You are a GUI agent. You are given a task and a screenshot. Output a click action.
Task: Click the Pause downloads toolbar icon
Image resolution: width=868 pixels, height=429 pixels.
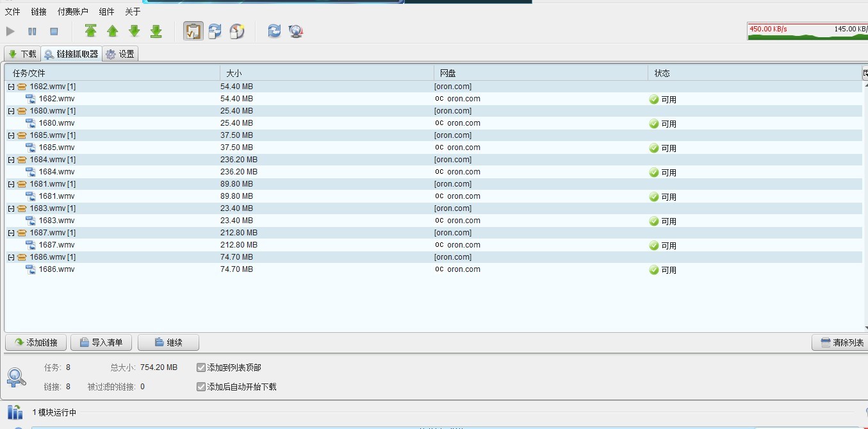32,31
